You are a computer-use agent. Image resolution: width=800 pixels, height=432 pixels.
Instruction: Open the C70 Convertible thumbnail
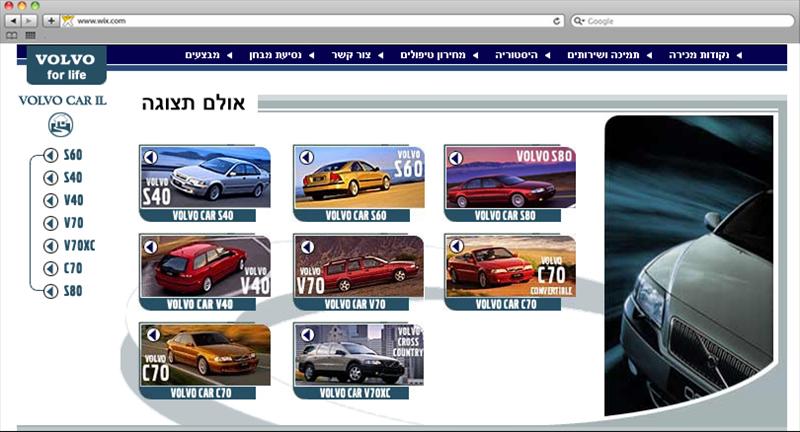[x=511, y=266]
